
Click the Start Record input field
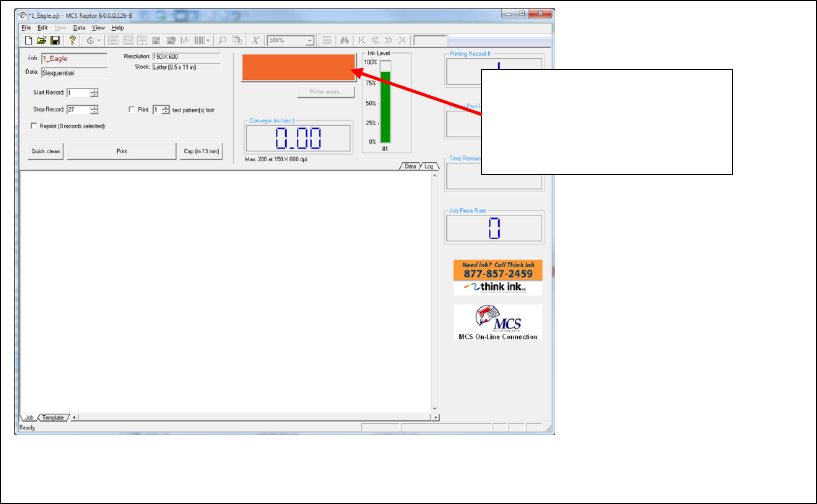(x=78, y=93)
